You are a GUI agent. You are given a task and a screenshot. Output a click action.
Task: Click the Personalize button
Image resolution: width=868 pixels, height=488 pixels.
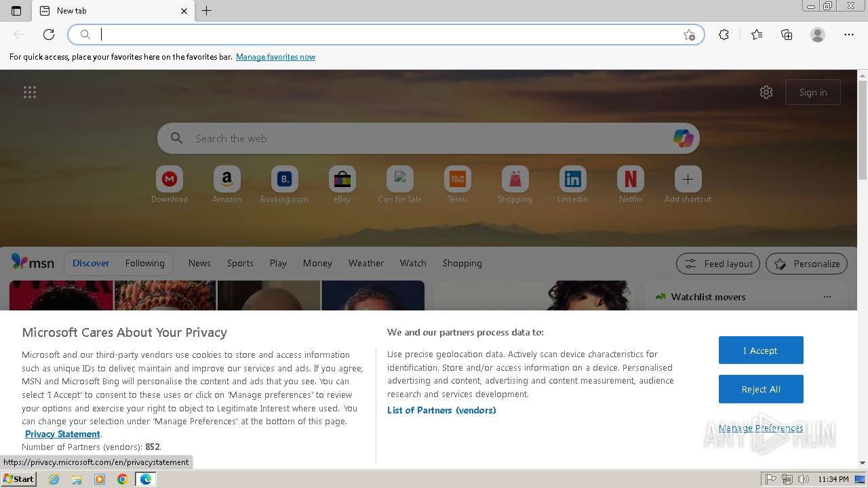(807, 264)
